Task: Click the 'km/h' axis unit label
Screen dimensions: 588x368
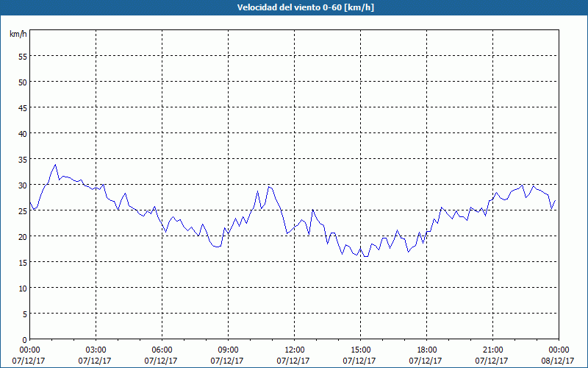Action: click(x=18, y=34)
